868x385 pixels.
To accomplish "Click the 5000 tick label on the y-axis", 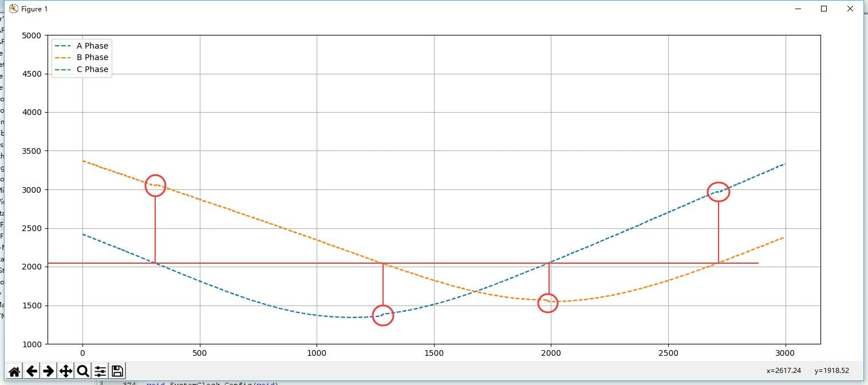I will click(x=31, y=35).
